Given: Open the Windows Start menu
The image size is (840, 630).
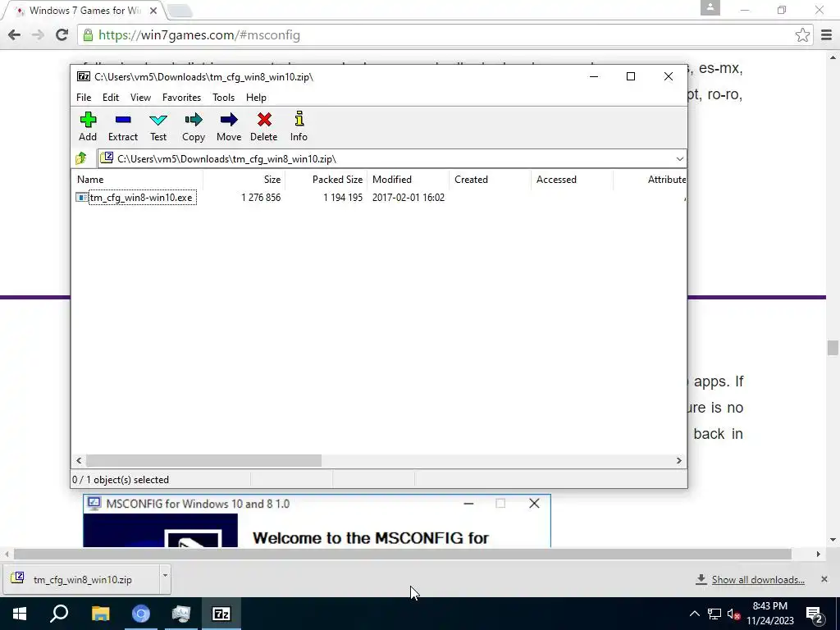Looking at the screenshot, I should (20, 614).
